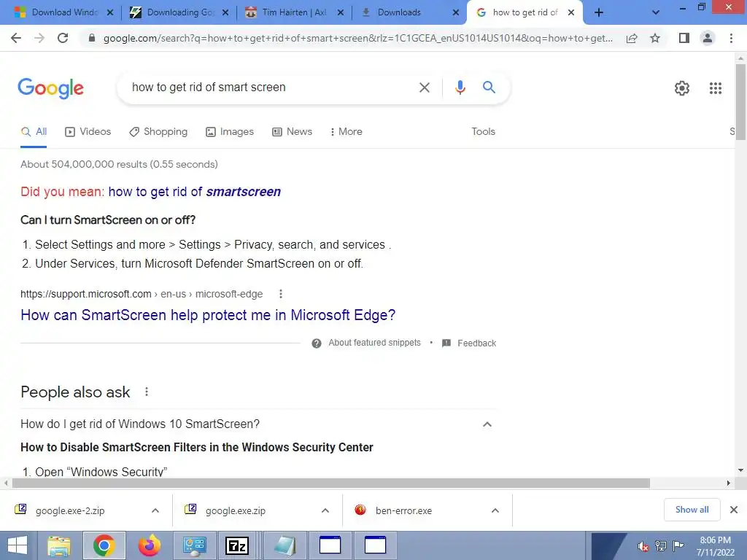This screenshot has height=560, width=747.
Task: Open Chrome's three-dot menu
Action: 731,38
